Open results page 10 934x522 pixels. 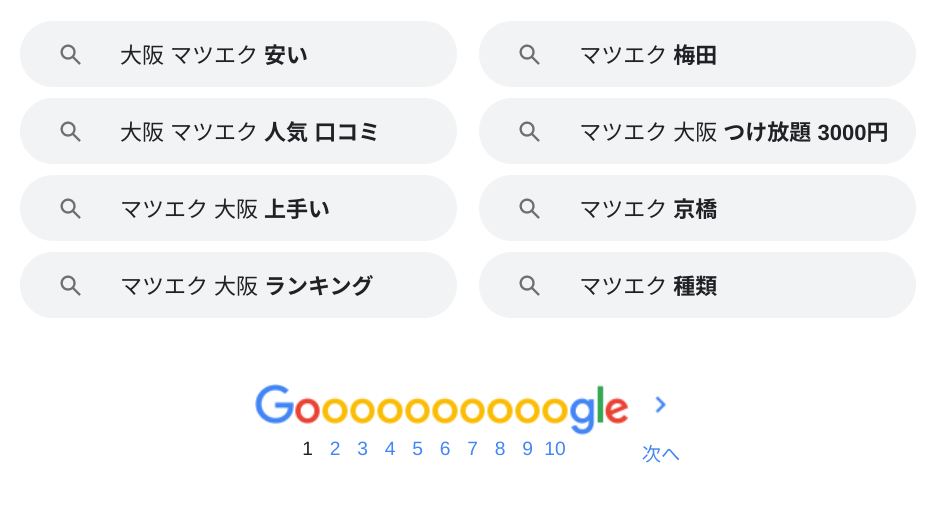point(555,449)
